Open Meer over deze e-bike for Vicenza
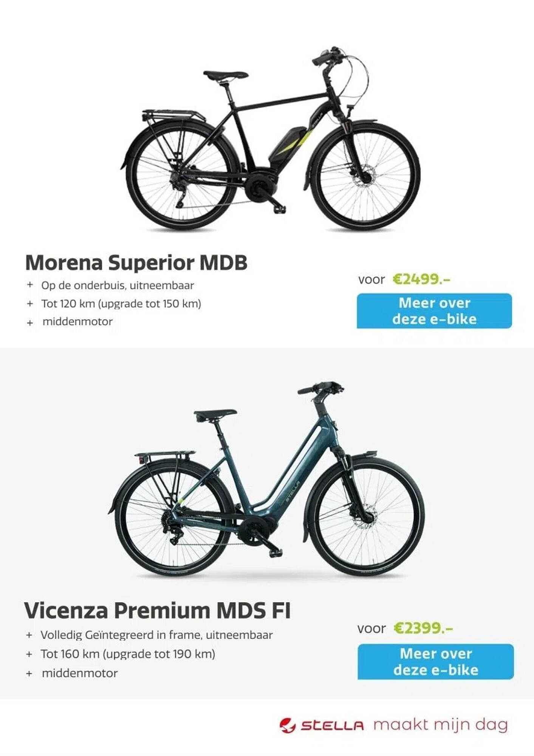The image size is (534, 756). click(x=436, y=662)
